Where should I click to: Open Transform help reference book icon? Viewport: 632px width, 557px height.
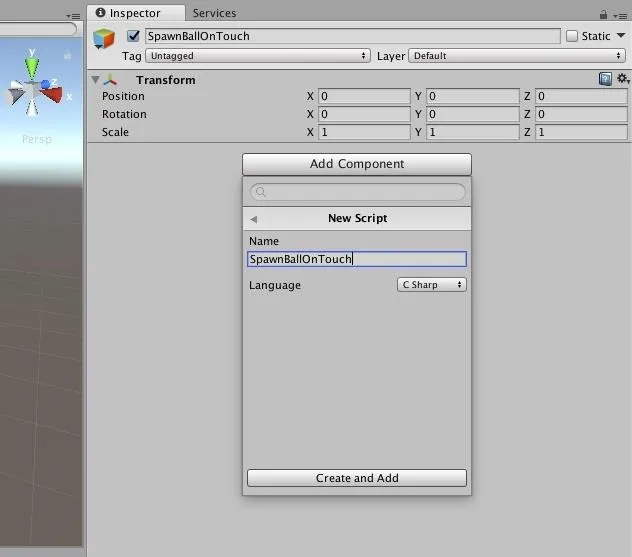(x=605, y=79)
